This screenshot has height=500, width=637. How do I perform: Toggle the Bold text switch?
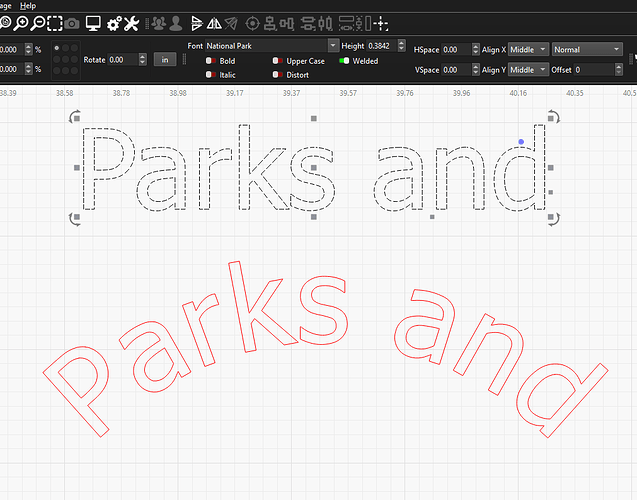211,61
